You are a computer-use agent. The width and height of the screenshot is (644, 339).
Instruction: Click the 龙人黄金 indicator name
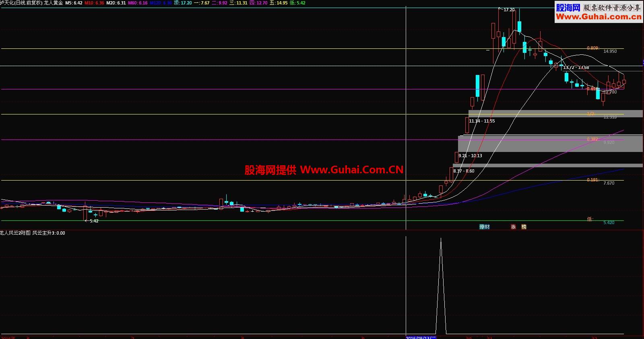(54, 3)
